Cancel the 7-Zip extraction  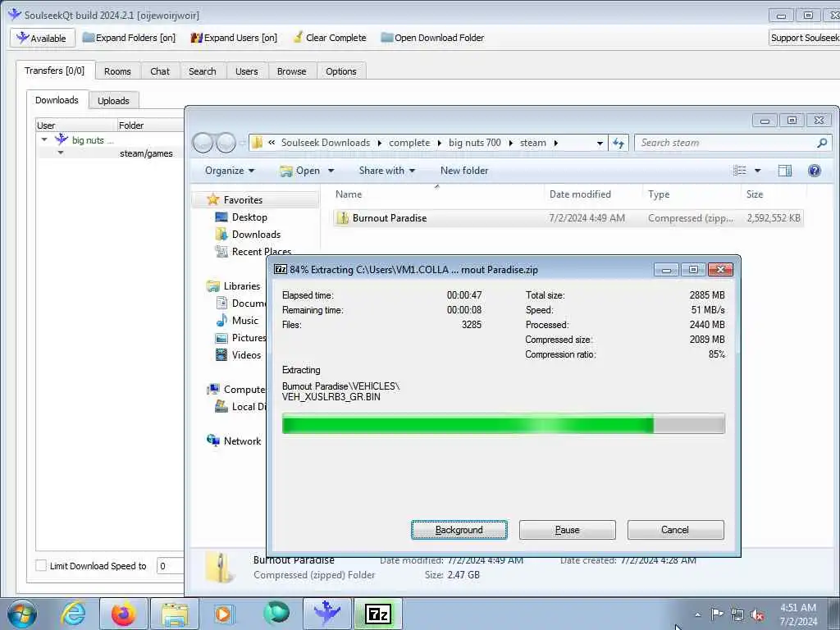pyautogui.click(x=676, y=530)
